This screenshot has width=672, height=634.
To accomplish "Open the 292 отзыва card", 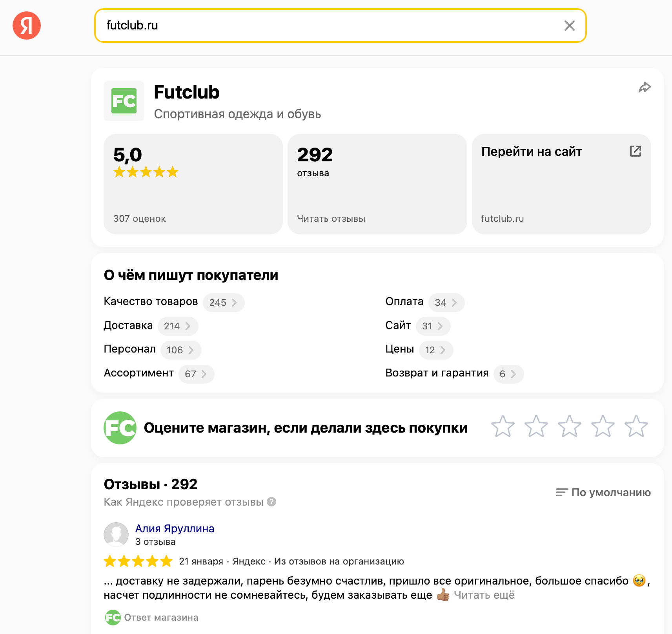I will (377, 184).
